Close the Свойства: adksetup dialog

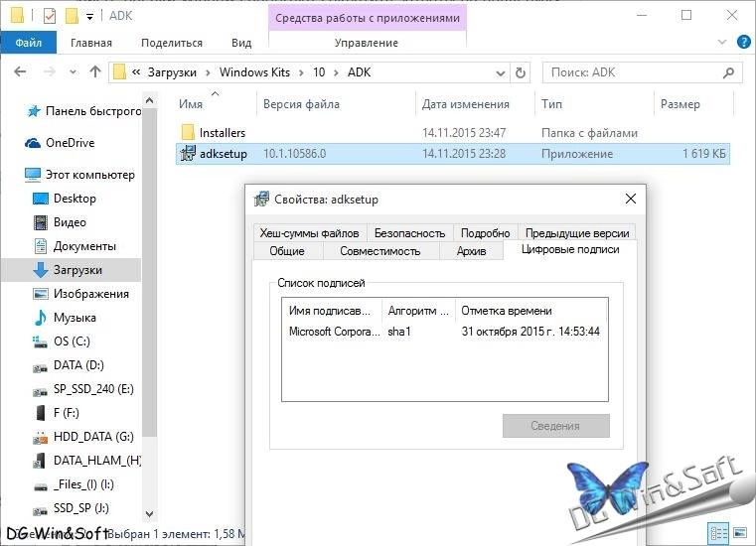point(631,199)
